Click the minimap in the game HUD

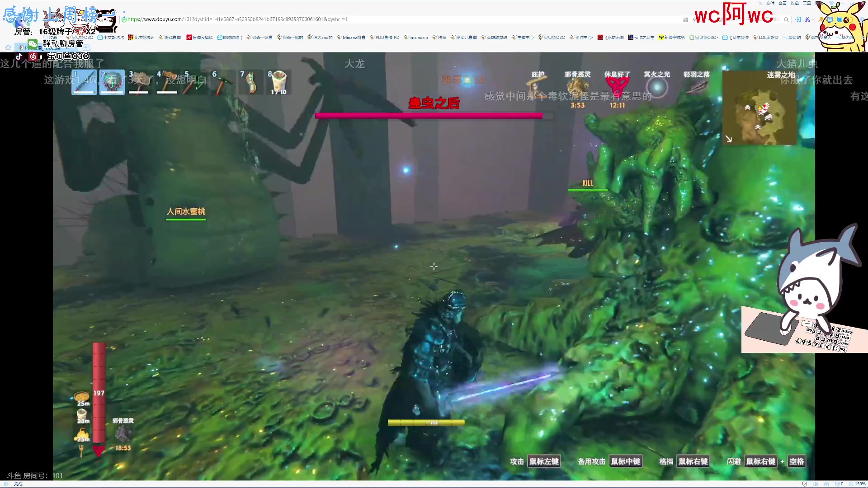tap(759, 108)
